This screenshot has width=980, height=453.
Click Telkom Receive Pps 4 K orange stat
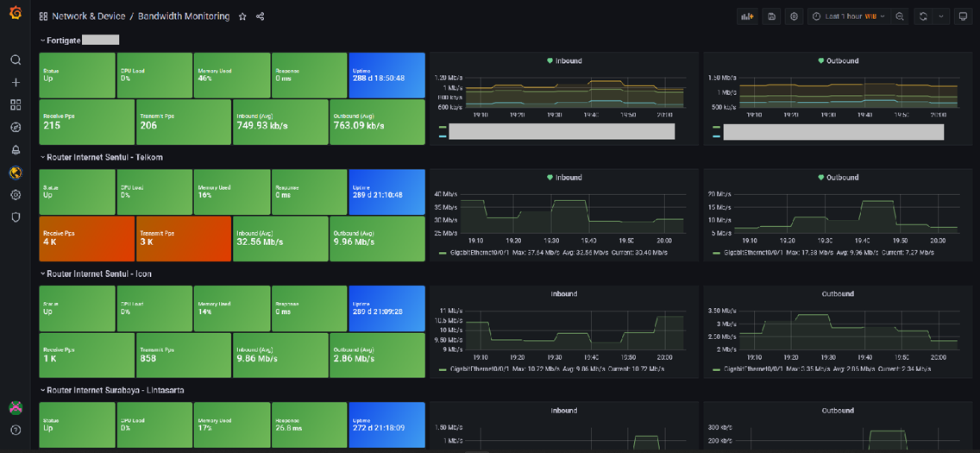click(86, 239)
